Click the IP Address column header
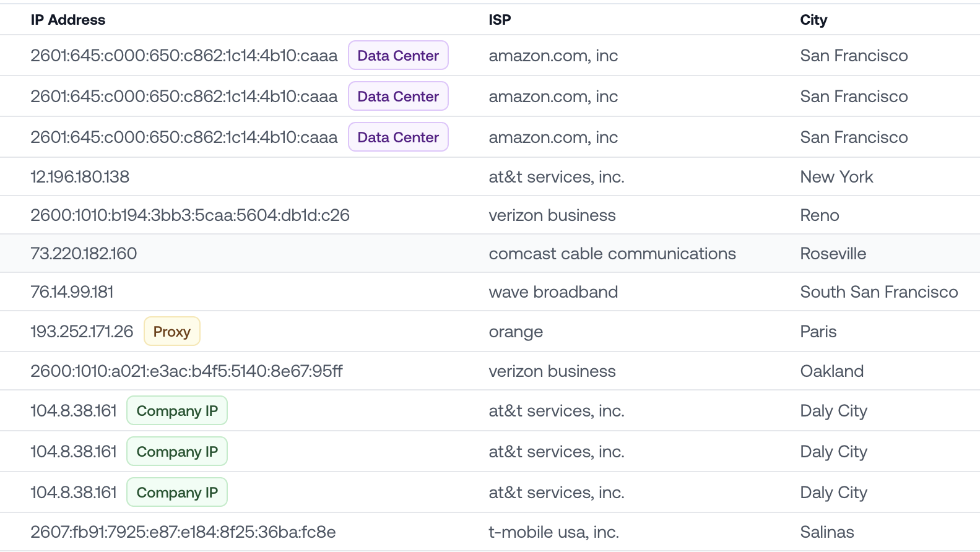This screenshot has height=552, width=980. click(x=68, y=20)
